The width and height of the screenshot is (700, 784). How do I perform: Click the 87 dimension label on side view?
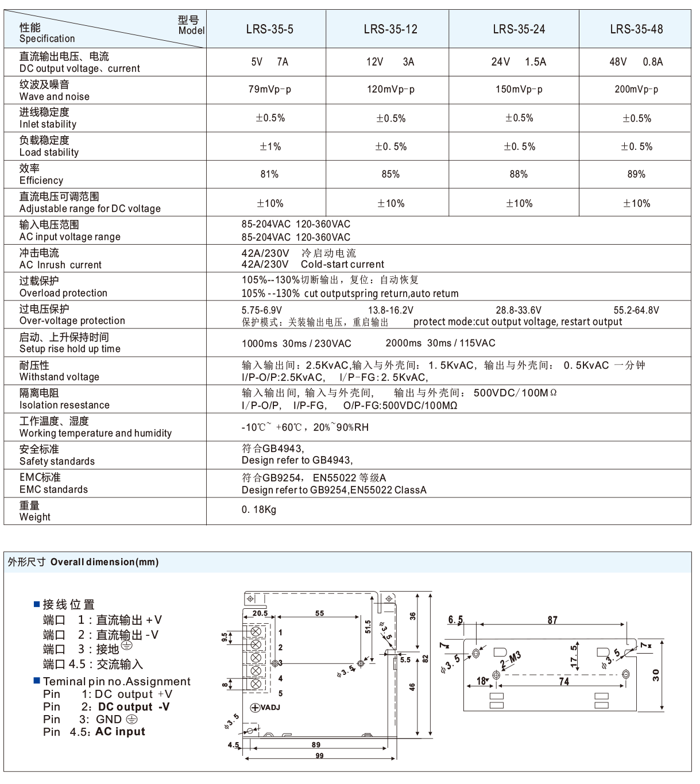coord(552,620)
